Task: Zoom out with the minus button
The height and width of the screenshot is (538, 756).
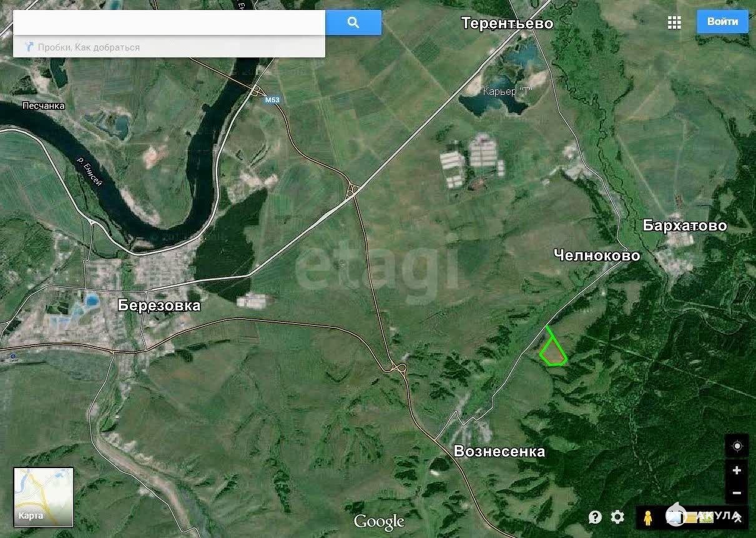Action: 737,493
